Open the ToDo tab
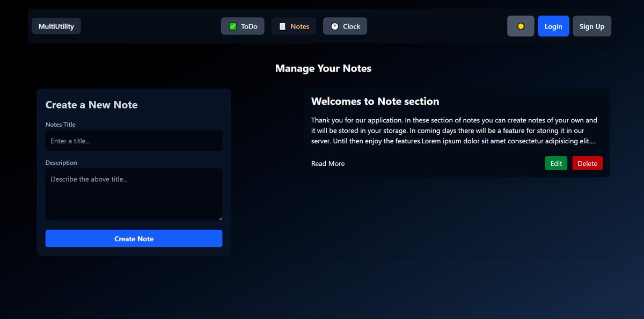 (x=243, y=26)
